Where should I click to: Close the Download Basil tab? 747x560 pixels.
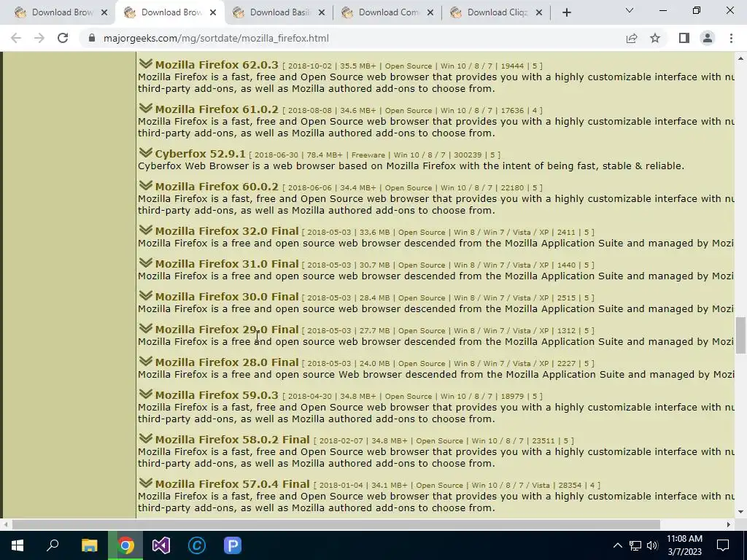[x=322, y=13]
